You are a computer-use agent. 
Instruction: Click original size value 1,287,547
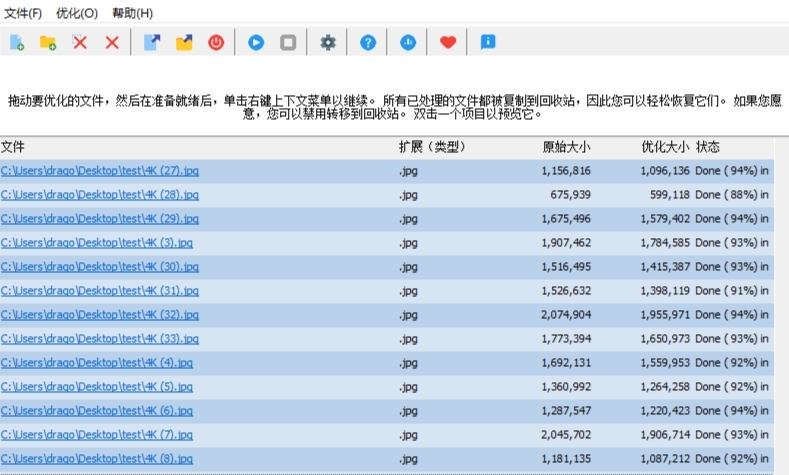point(566,411)
